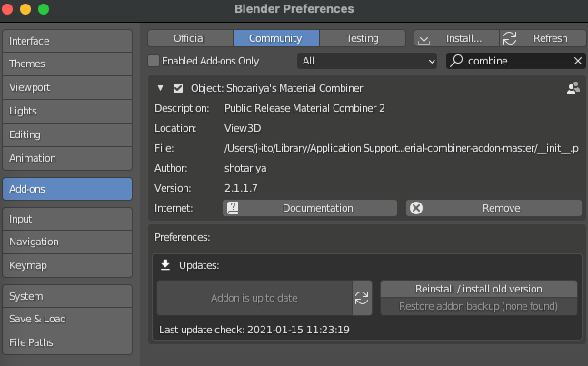The height and width of the screenshot is (366, 588).
Task: Click the version 2.1.1.7 text
Action: pos(241,188)
